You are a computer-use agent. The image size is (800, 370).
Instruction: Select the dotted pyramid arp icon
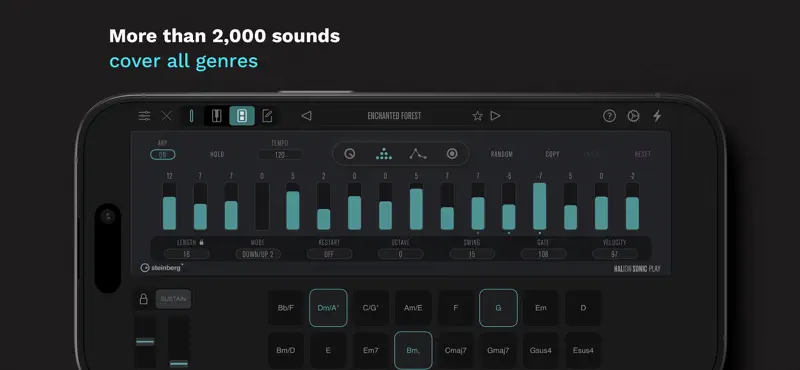click(x=384, y=154)
